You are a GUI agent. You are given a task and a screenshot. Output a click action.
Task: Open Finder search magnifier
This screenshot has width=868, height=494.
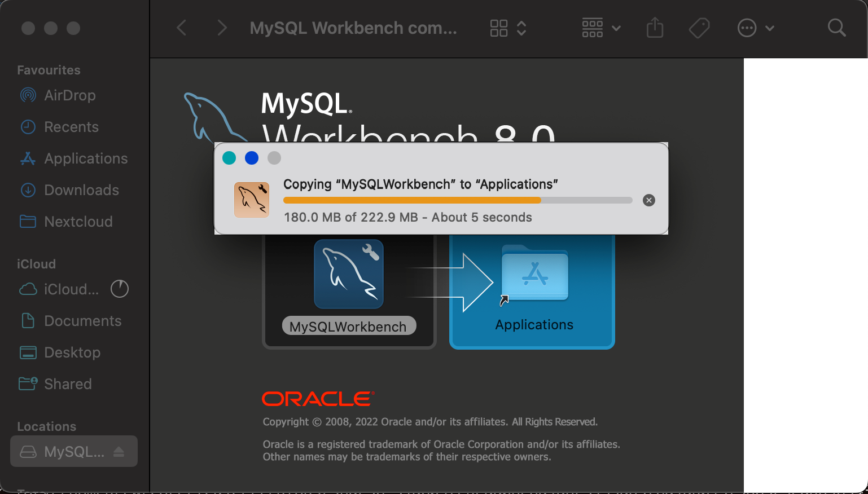836,28
